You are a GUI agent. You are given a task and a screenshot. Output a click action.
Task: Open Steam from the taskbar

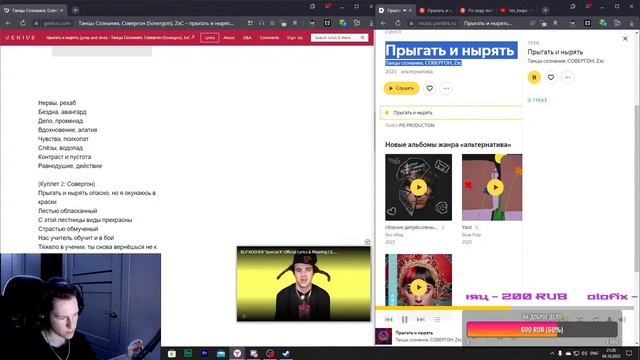coord(286,353)
